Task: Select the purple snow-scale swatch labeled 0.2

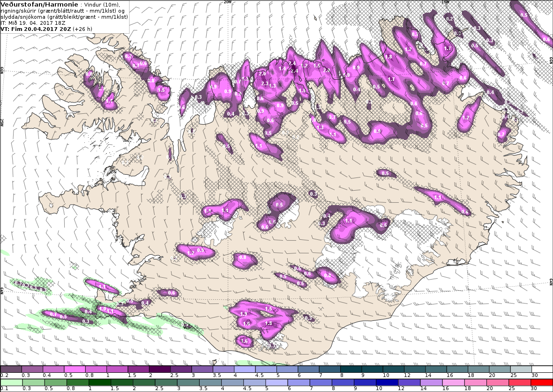Action: click(11, 370)
